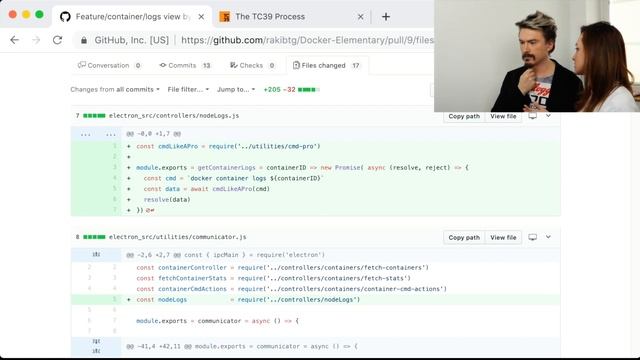The image size is (640, 360).
Task: Click the Checks checklist icon
Action: point(233,65)
